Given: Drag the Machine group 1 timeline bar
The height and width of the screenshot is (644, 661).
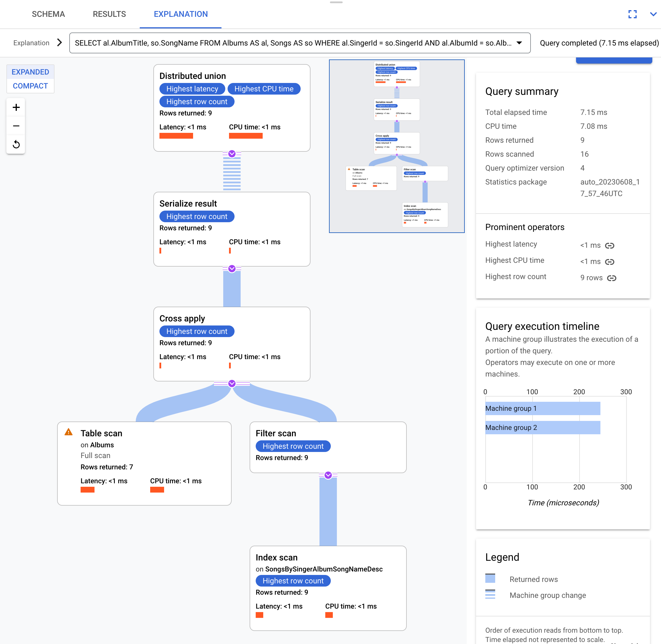Looking at the screenshot, I should pyautogui.click(x=543, y=408).
